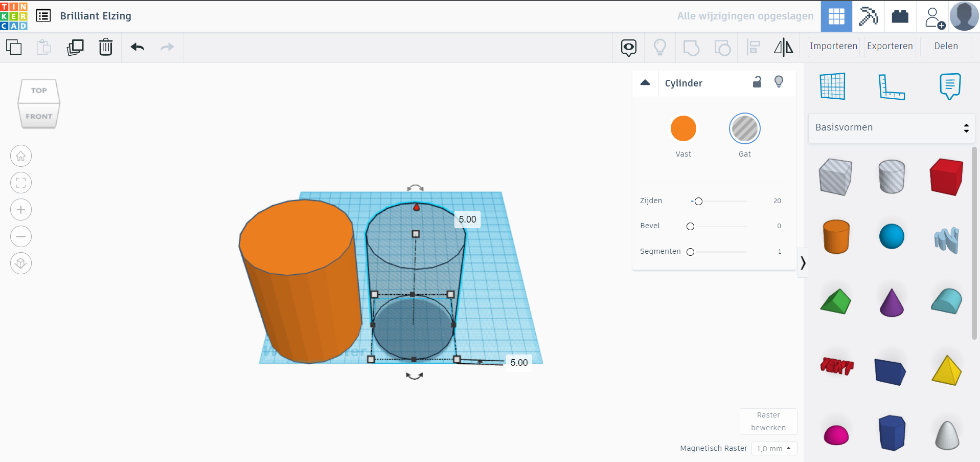Click the design name Brilliant Elzing

coord(96,16)
